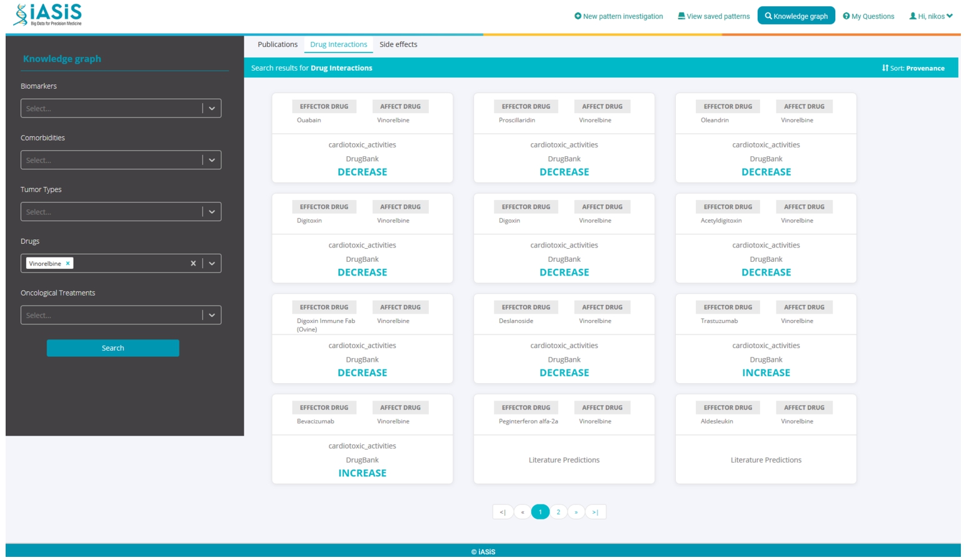Remove the Vinorelbine tag
The width and height of the screenshot is (964, 560).
(x=68, y=263)
